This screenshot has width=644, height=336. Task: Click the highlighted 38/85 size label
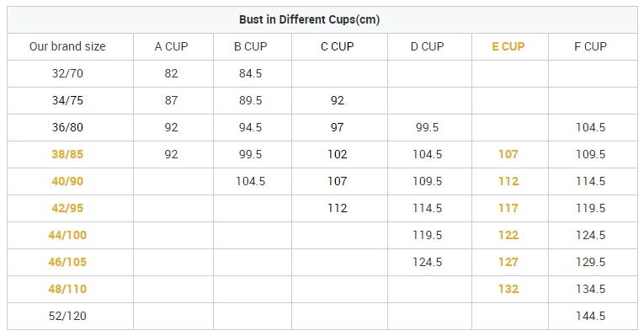pos(67,154)
